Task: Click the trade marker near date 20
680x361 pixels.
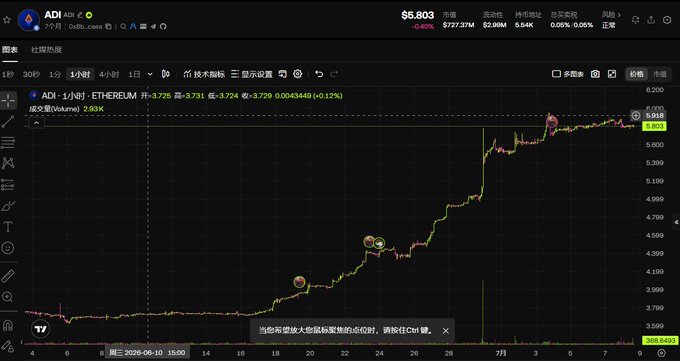Action: coord(299,282)
